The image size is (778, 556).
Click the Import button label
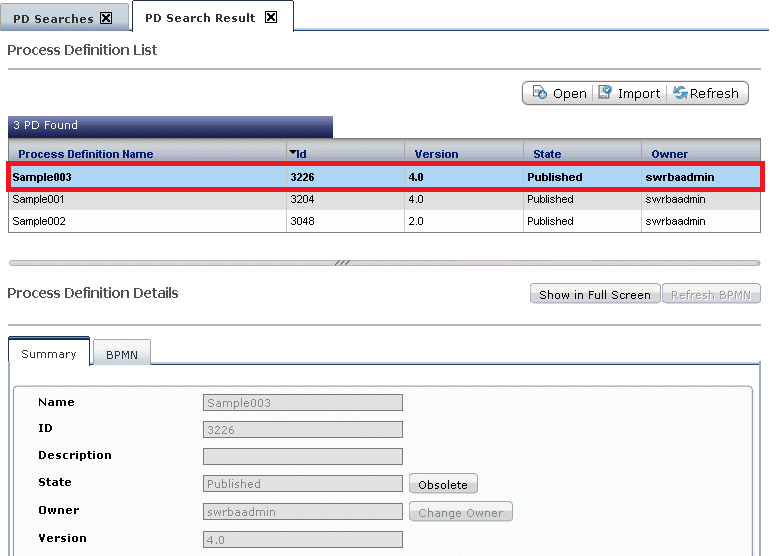click(639, 93)
